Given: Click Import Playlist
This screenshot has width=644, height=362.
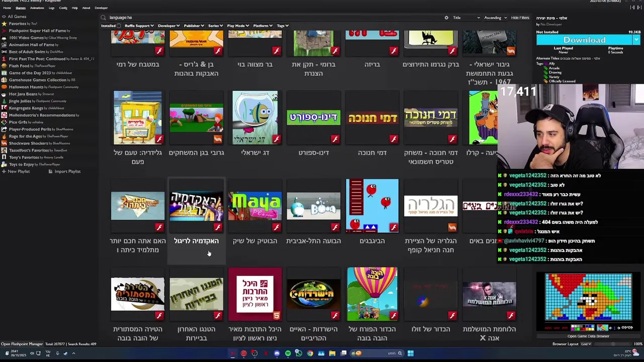Looking at the screenshot, I should [64, 171].
